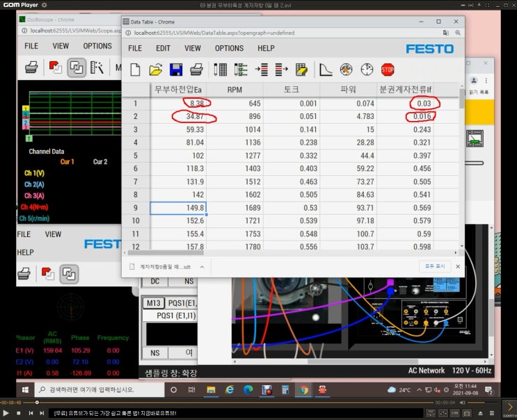517x420 pixels.
Task: Click the RPM column header
Action: tap(234, 90)
